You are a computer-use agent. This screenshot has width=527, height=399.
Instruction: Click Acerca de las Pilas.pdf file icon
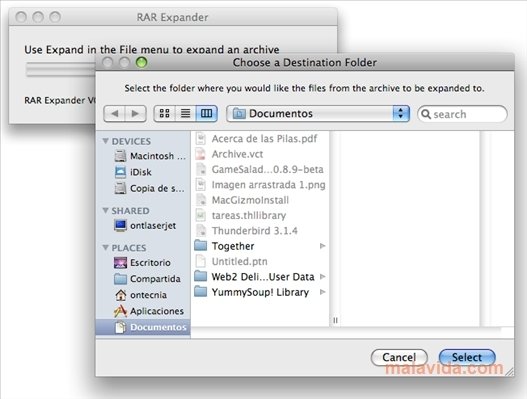[x=201, y=138]
